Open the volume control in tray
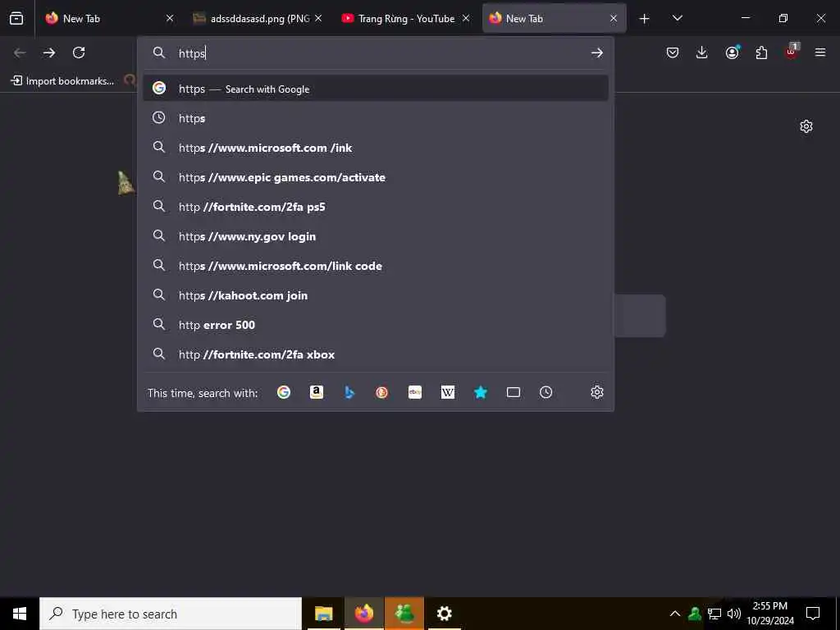840x630 pixels. tap(734, 614)
